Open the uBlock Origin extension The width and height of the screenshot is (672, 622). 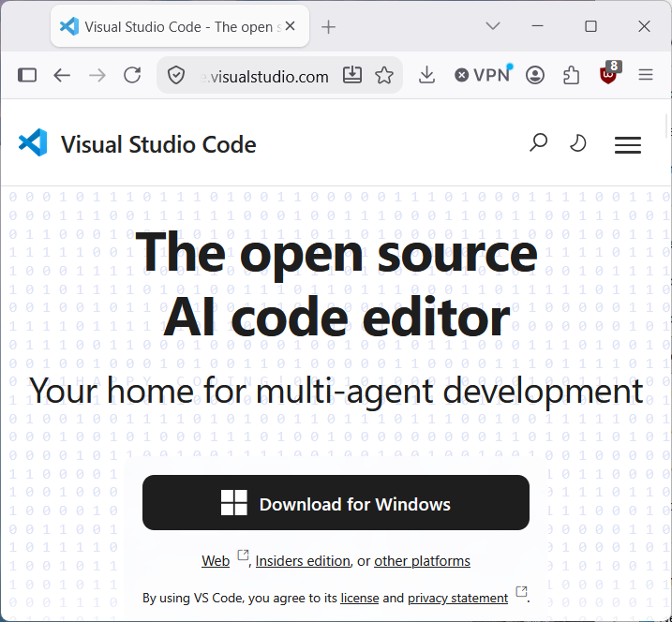[610, 73]
